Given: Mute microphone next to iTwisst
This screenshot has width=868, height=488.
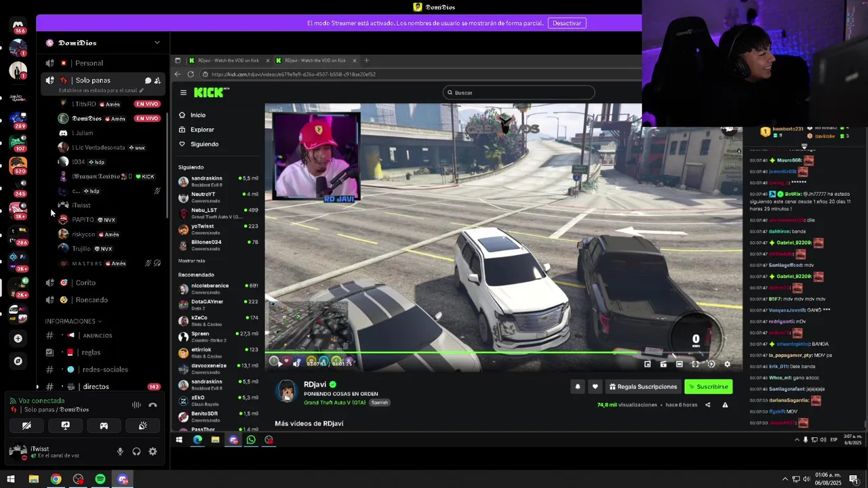Looking at the screenshot, I should (x=120, y=451).
